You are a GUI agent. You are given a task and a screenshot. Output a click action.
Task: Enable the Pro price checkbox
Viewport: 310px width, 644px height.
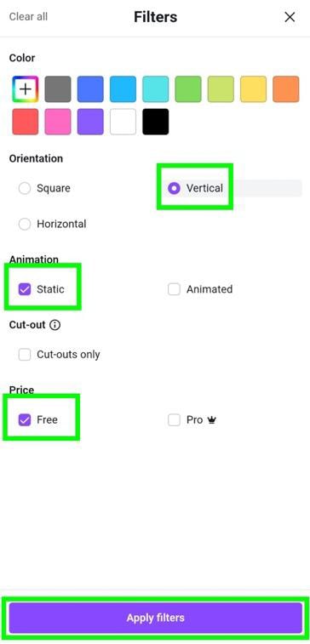pyautogui.click(x=174, y=419)
